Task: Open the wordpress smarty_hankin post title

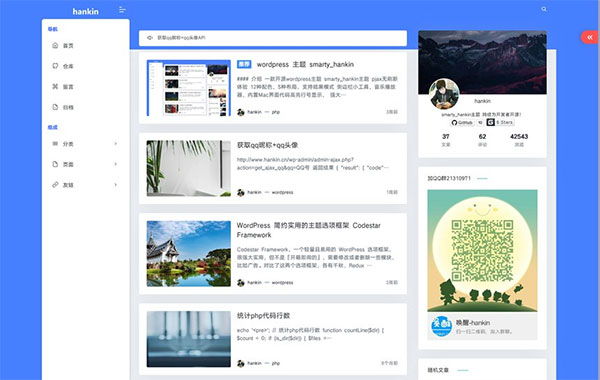Action: (x=305, y=64)
